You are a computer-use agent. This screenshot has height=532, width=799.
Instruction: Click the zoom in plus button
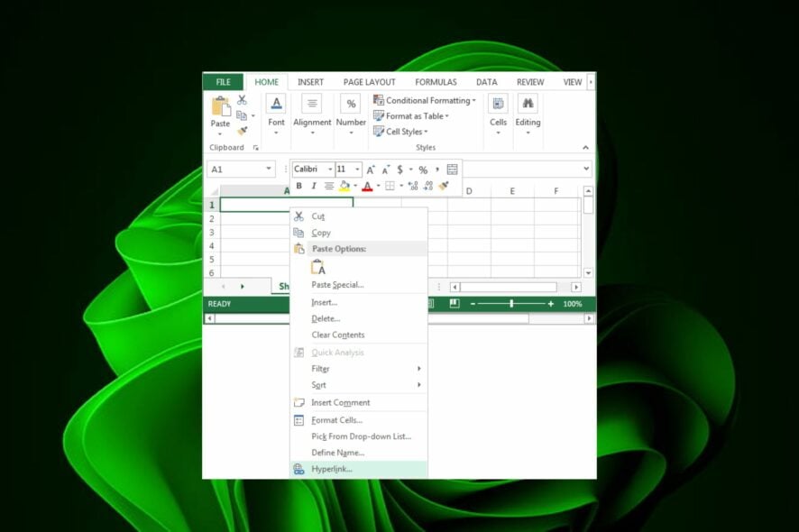tap(551, 304)
